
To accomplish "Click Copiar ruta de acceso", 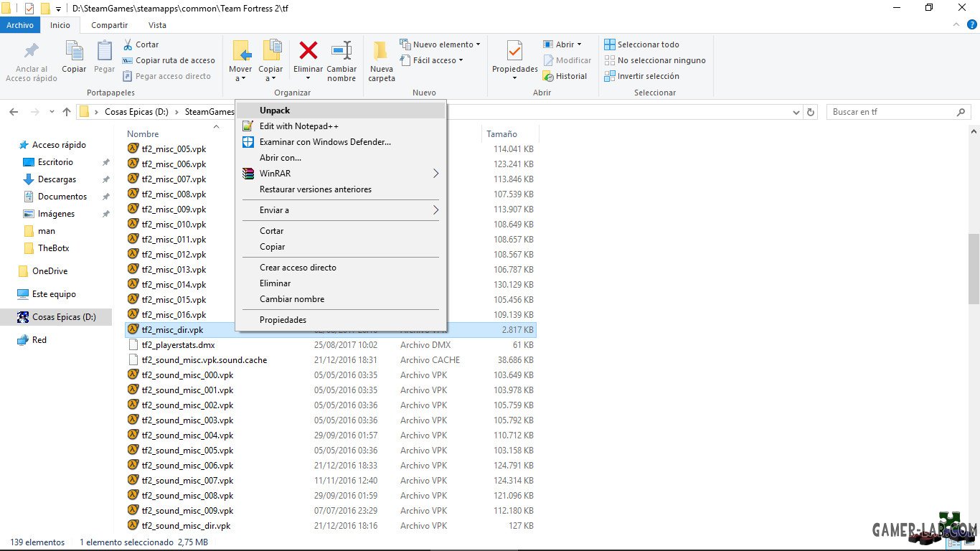I will coord(169,60).
